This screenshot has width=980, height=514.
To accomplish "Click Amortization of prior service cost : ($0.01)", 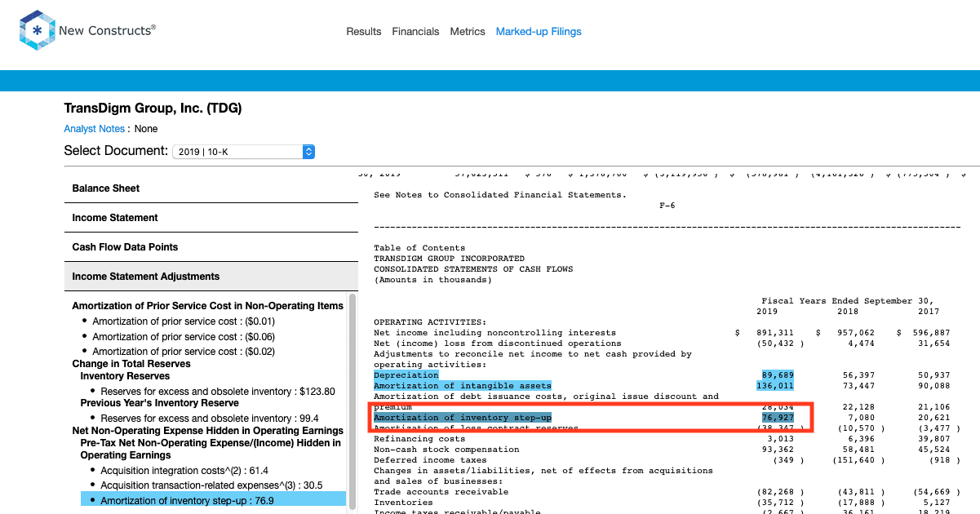I will pos(183,321).
